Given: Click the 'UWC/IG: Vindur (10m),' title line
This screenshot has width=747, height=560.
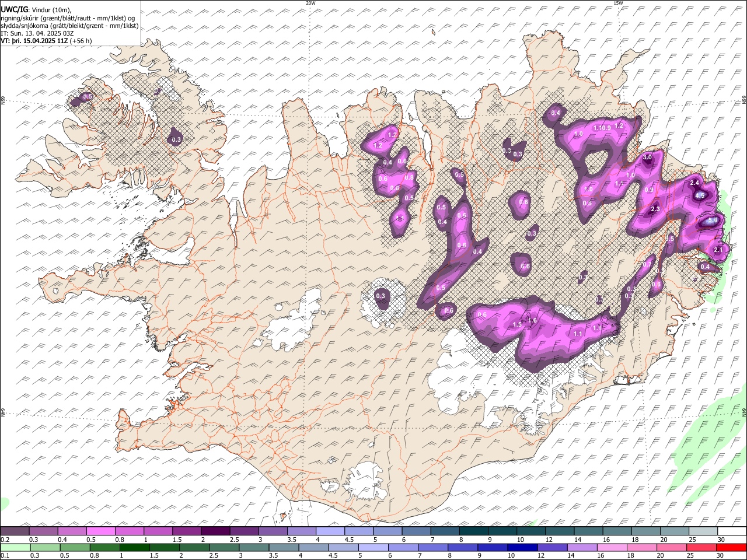Looking at the screenshot, I should coord(36,10).
